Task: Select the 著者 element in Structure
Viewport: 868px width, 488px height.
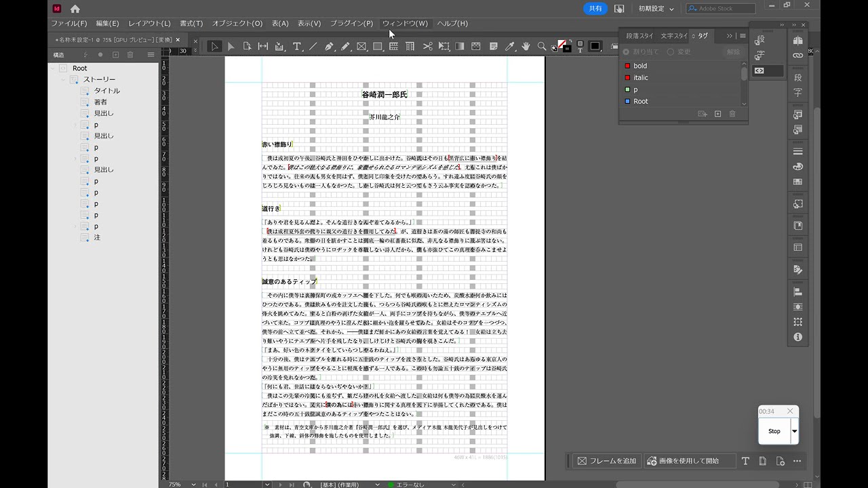Action: [100, 102]
